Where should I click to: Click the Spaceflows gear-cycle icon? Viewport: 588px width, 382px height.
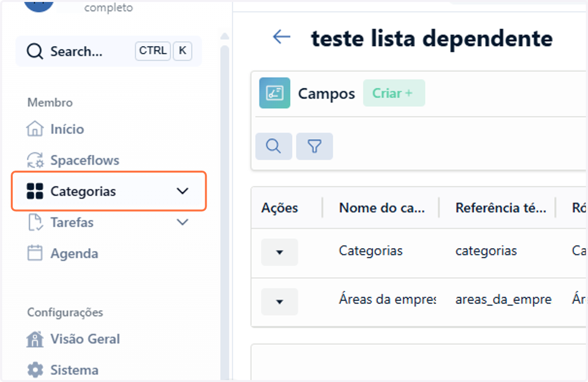pos(35,160)
